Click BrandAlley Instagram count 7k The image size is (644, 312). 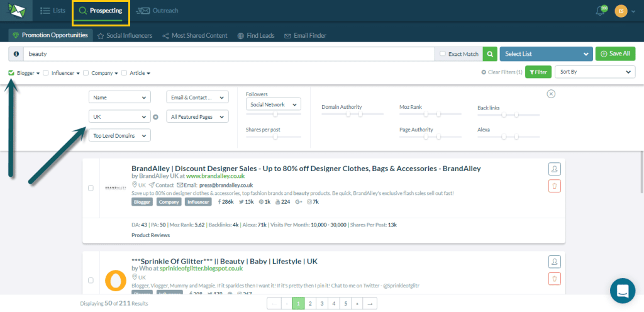tap(313, 201)
